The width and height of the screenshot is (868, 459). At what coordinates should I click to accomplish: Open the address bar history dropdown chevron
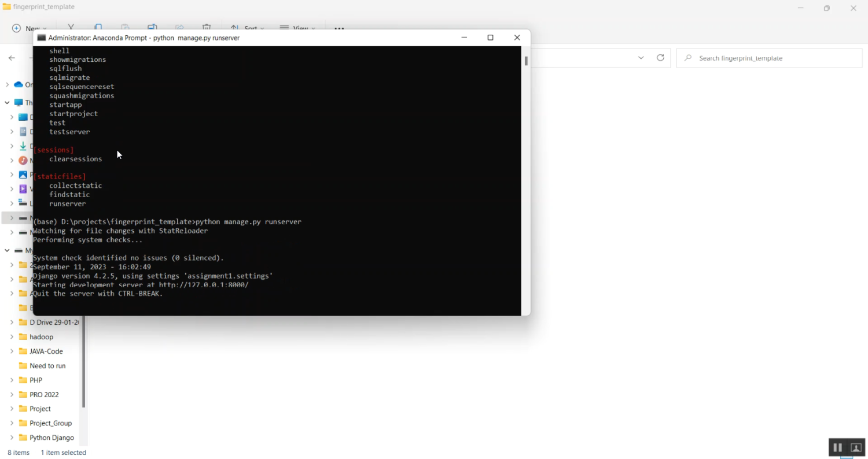[x=641, y=58]
